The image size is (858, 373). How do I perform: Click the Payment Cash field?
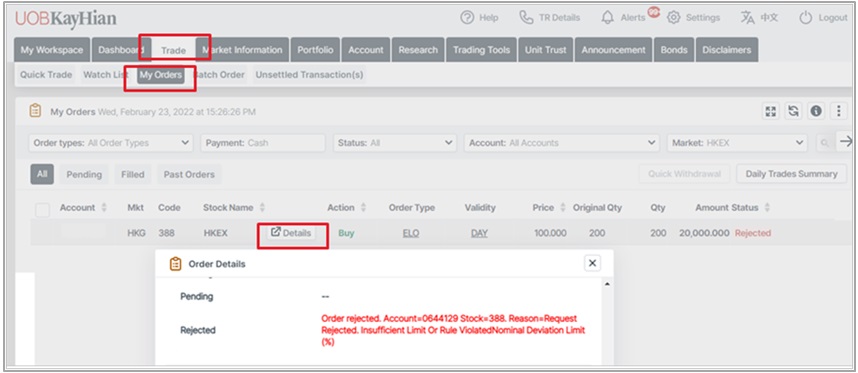tap(263, 143)
